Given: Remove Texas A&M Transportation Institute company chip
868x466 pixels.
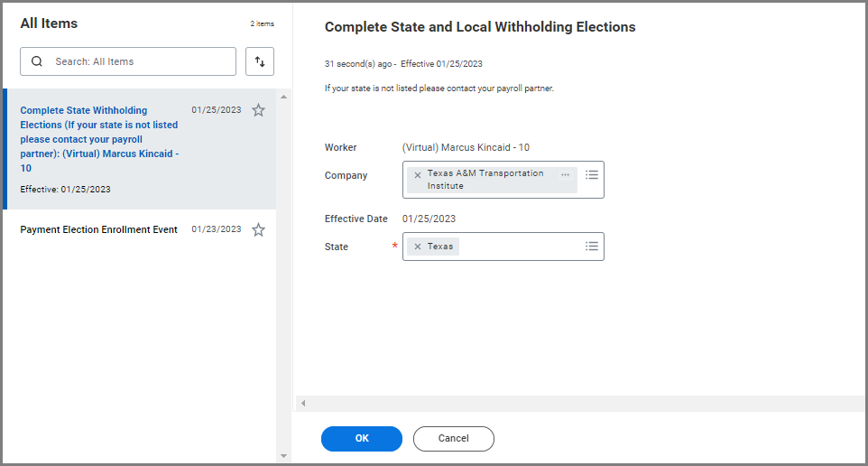Looking at the screenshot, I should click(x=417, y=175).
